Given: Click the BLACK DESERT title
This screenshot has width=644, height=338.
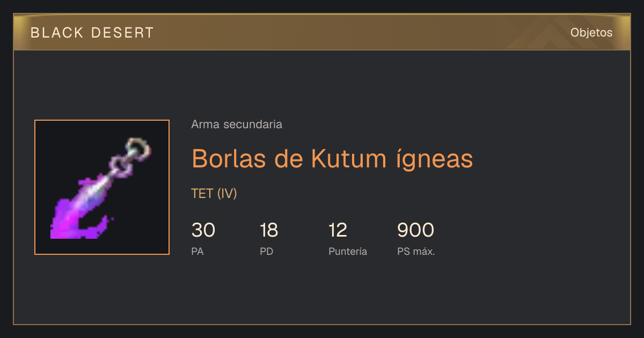Looking at the screenshot, I should tap(92, 33).
